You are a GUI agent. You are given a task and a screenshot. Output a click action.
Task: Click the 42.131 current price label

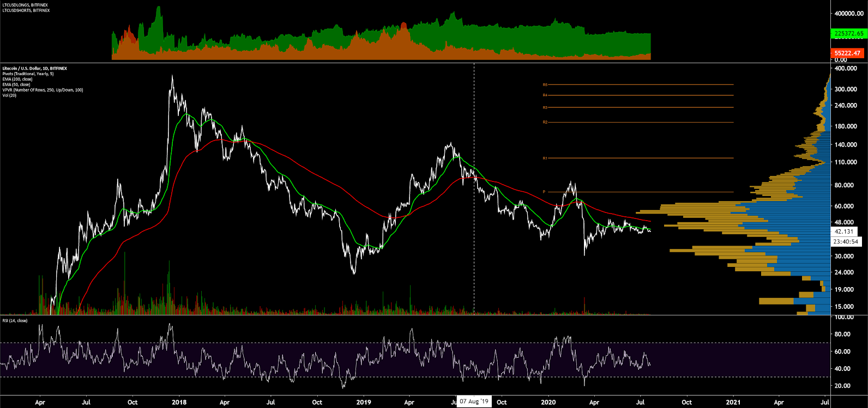[843, 232]
